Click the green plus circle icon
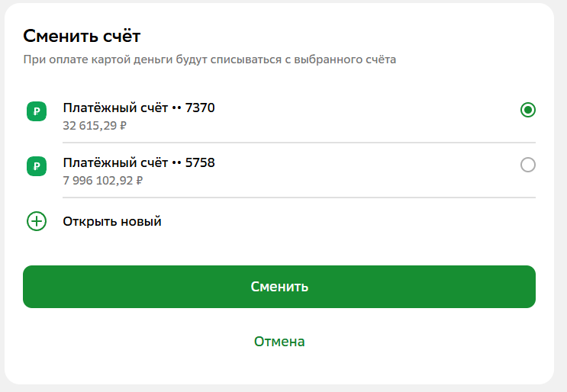The height and width of the screenshot is (392, 567). [x=37, y=221]
